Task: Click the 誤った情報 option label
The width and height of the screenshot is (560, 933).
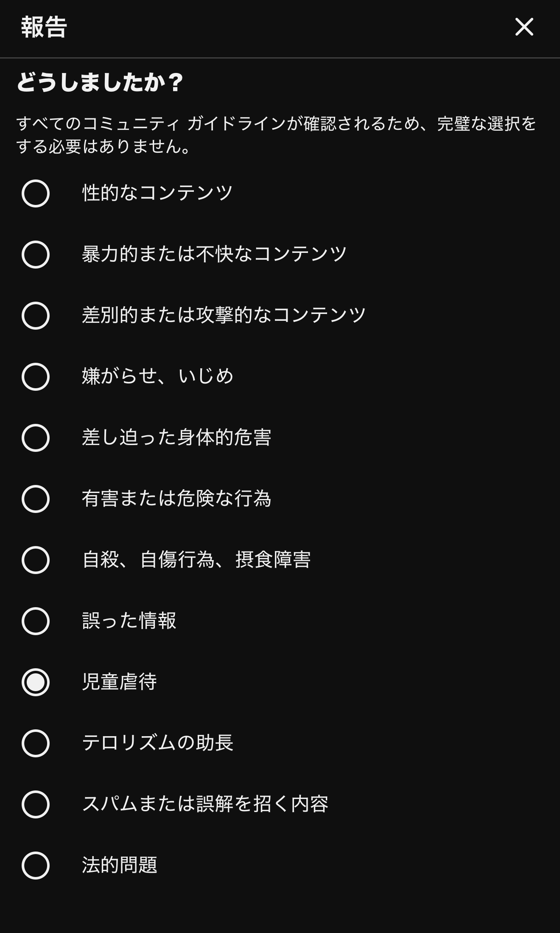Action: click(x=129, y=621)
